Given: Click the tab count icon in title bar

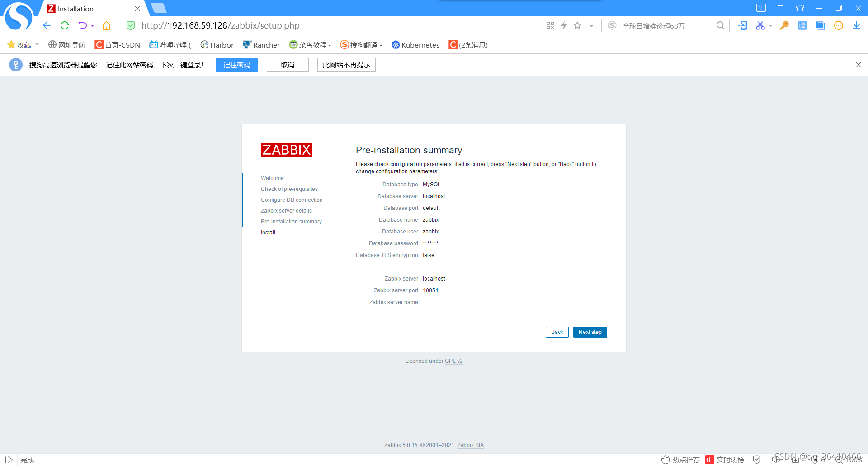Looking at the screenshot, I should [x=761, y=8].
